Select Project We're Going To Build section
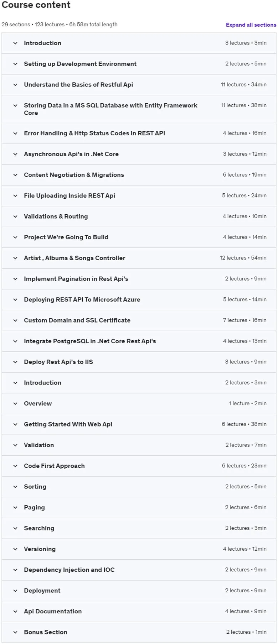The width and height of the screenshot is (278, 644). click(139, 237)
